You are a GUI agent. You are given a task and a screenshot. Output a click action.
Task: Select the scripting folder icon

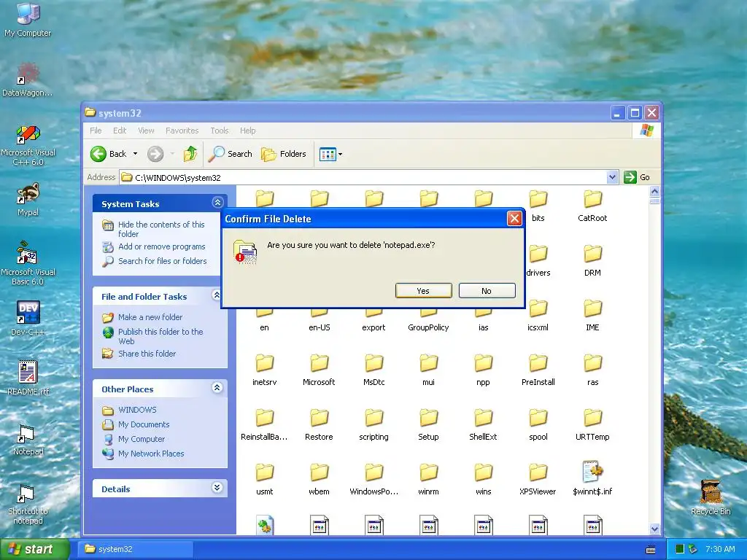coord(374,418)
